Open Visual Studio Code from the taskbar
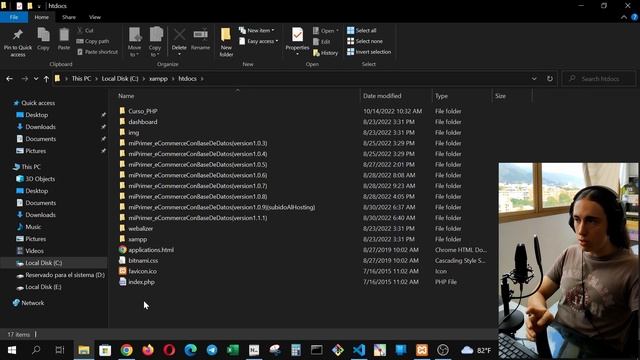This screenshot has width=640, height=360. click(x=359, y=350)
